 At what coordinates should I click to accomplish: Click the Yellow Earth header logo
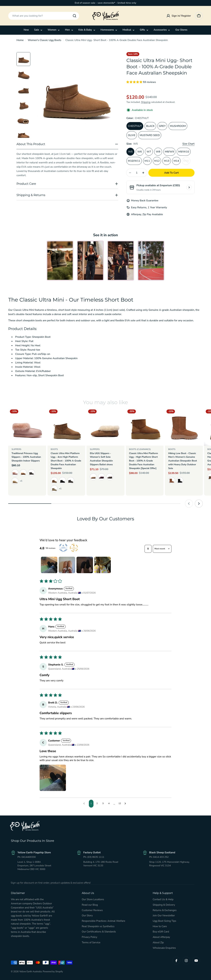tap(105, 16)
